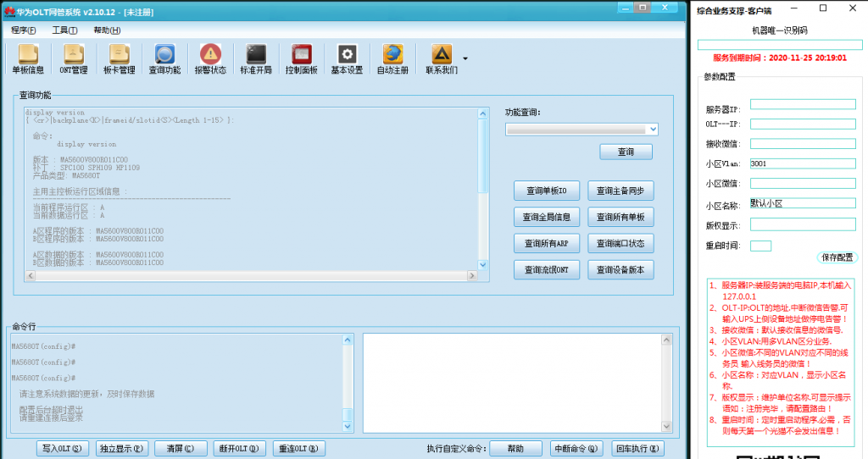Click 重连OLT(R) button
This screenshot has width=868, height=459.
[x=298, y=449]
